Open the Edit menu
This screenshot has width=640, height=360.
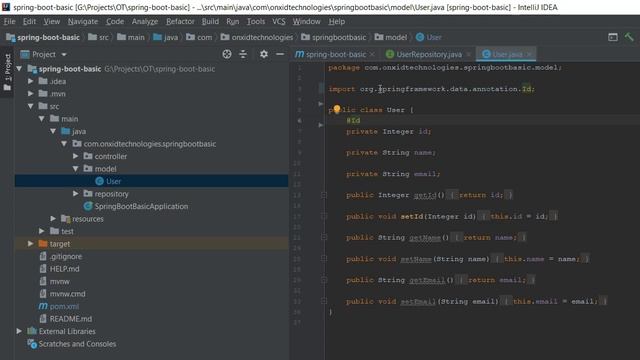pos(29,21)
